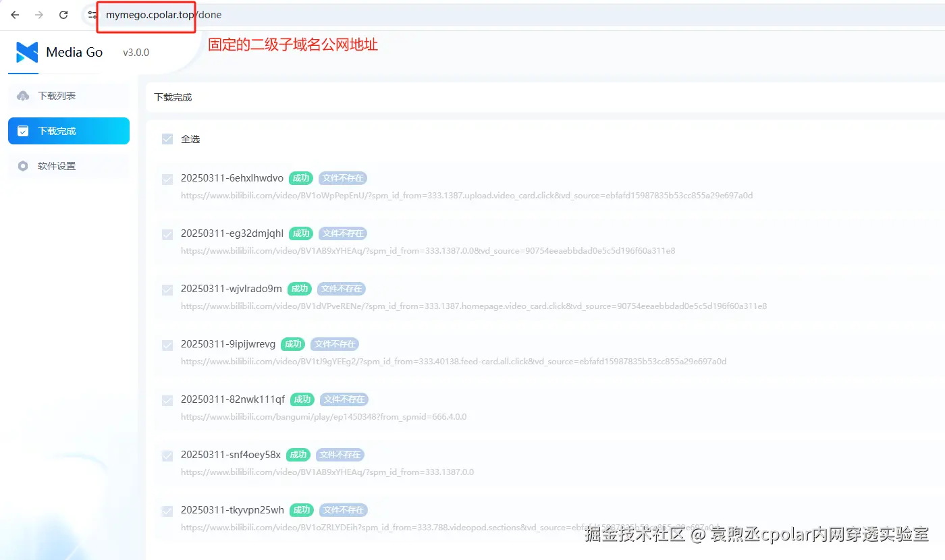
Task: Click URL BV1AB9xYHEAq ending 333.1387.0.0
Action: click(327, 472)
